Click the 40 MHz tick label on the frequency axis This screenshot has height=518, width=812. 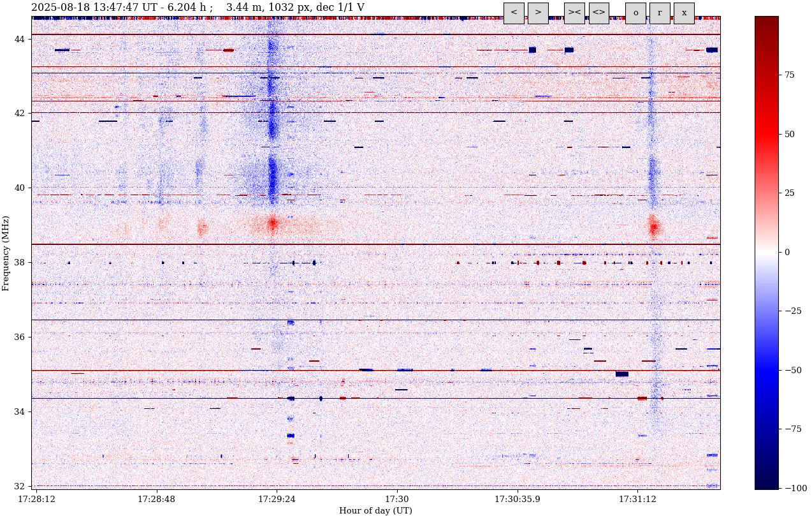point(19,188)
